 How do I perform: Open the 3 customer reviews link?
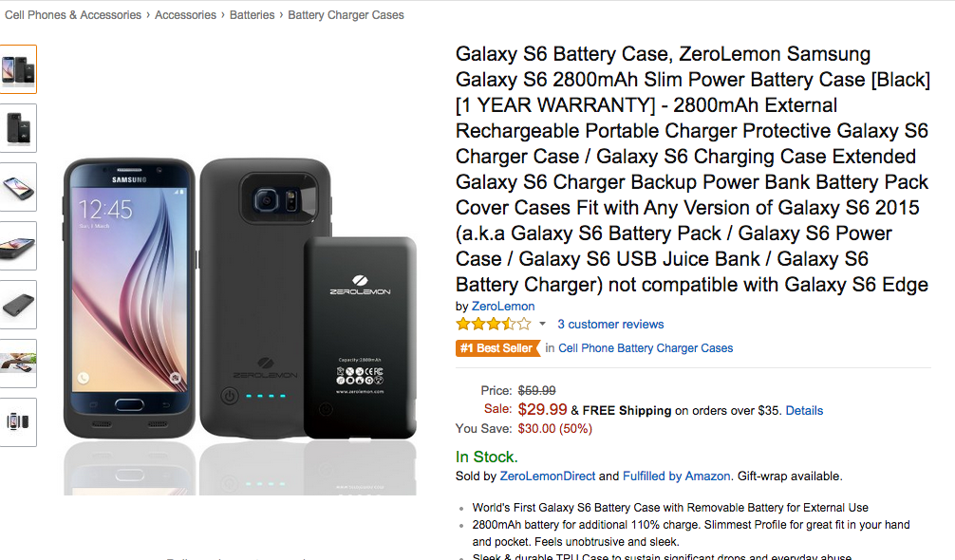point(610,325)
